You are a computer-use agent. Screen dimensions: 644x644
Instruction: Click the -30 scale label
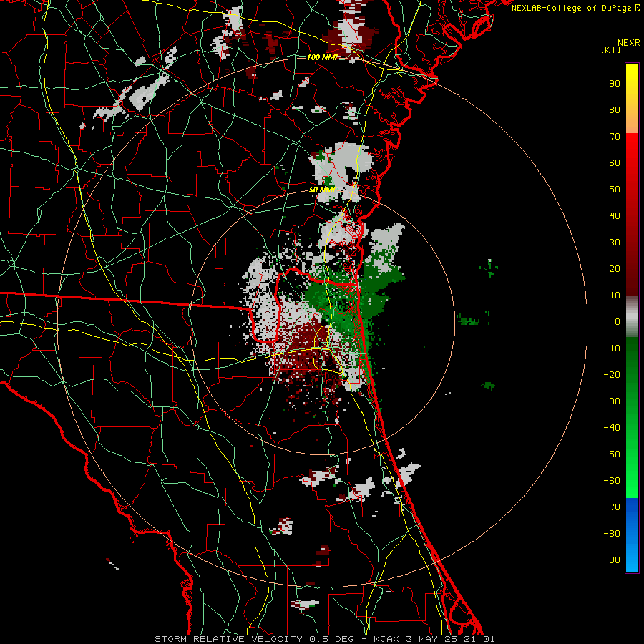click(612, 401)
